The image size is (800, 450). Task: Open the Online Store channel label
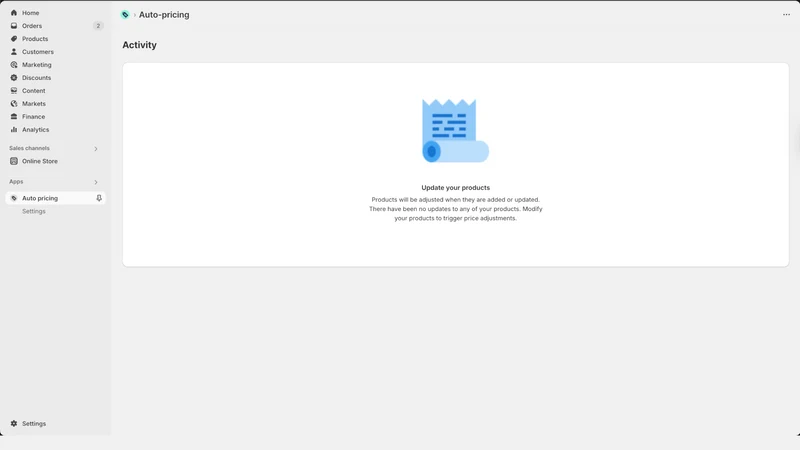[40, 161]
